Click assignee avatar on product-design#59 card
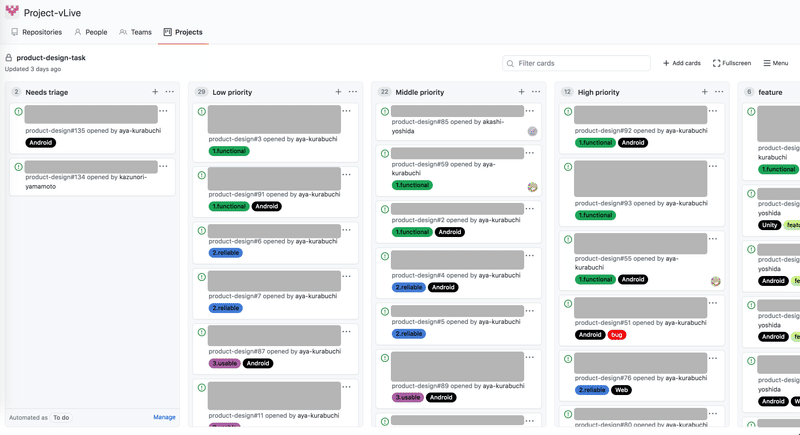 click(x=532, y=187)
